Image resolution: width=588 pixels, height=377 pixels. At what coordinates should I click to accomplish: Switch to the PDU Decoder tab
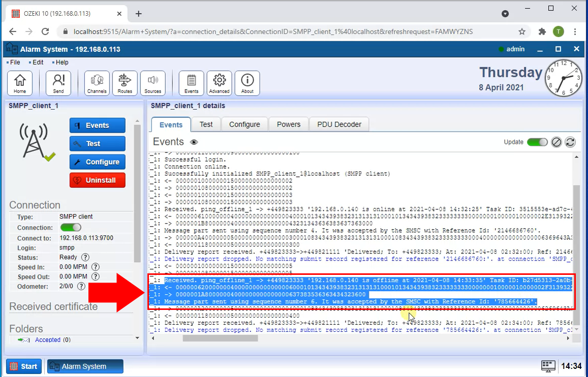tap(339, 124)
